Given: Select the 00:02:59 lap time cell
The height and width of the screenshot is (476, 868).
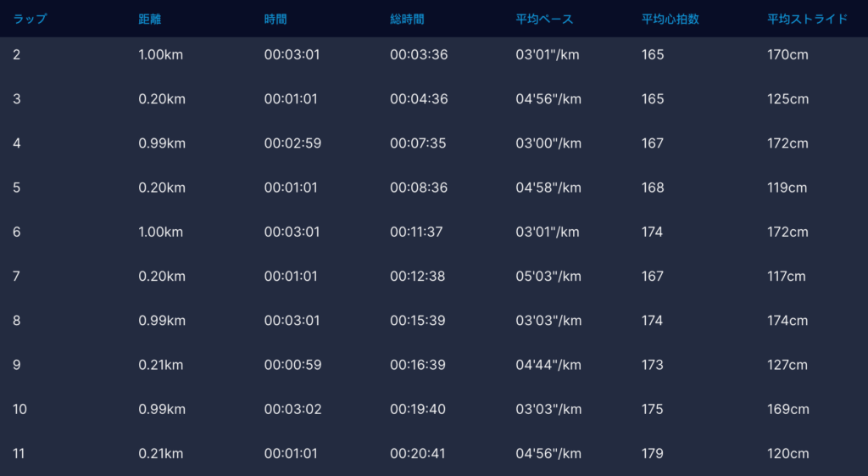Looking at the screenshot, I should pos(292,143).
